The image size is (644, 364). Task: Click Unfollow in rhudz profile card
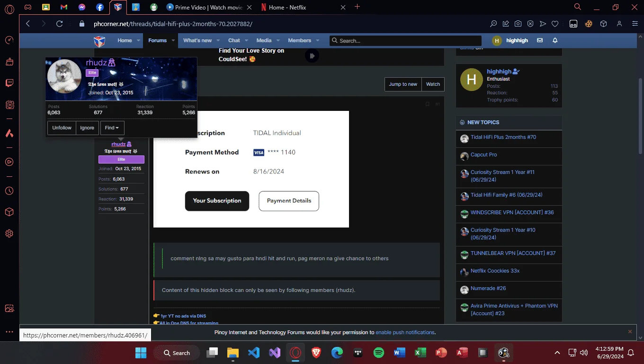pyautogui.click(x=62, y=128)
